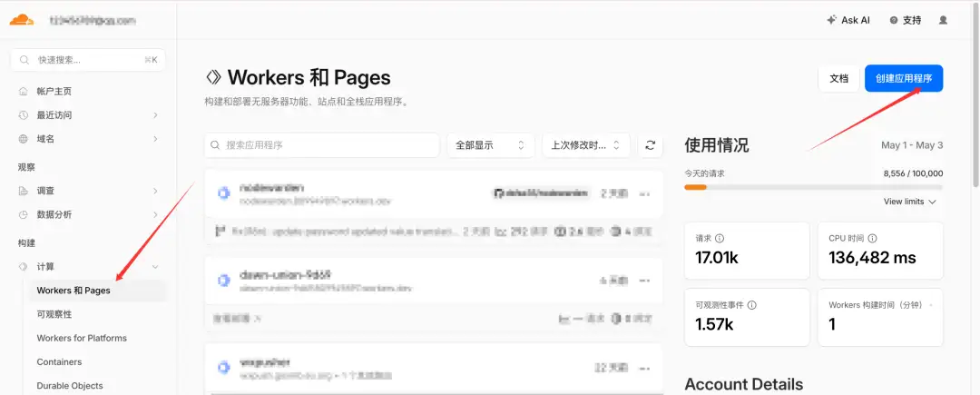Image resolution: width=980 pixels, height=395 pixels.
Task: Click the 数据分析 chart icon
Action: click(x=24, y=214)
